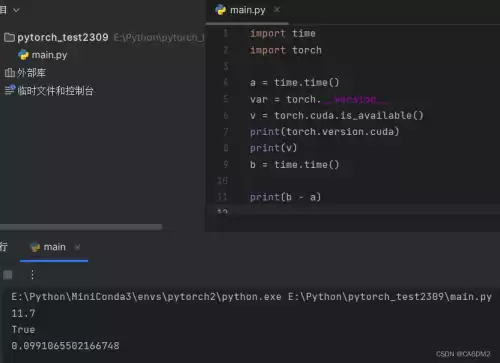Click the scratches and consoles icon

pos(10,90)
